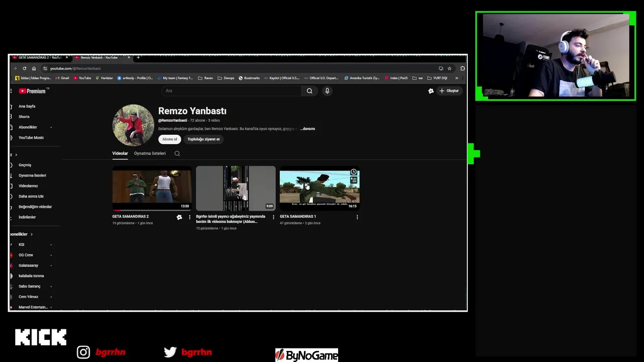Image resolution: width=644 pixels, height=362 pixels.
Task: Open the İddaa bookmark
Action: 33,78
